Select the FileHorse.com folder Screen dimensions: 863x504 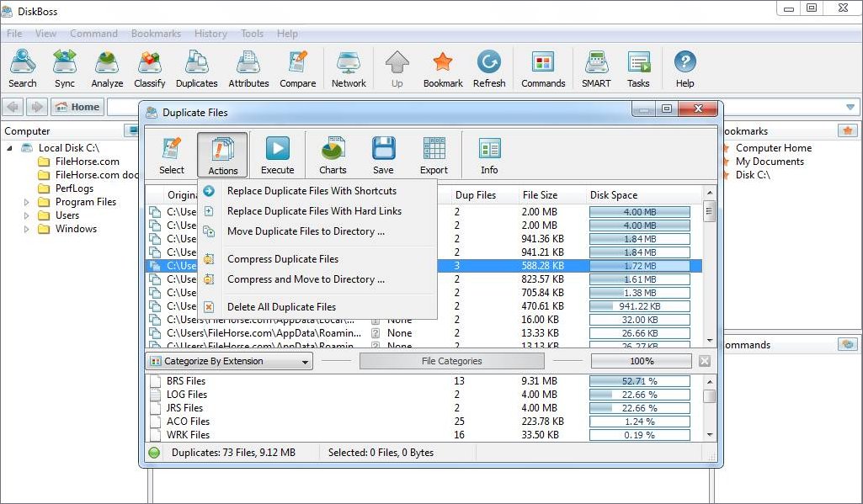point(87,162)
